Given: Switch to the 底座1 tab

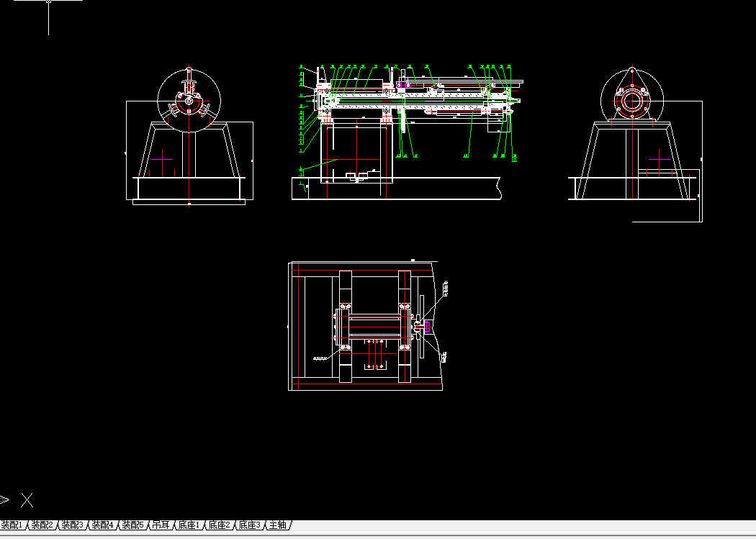Looking at the screenshot, I should click(x=189, y=525).
